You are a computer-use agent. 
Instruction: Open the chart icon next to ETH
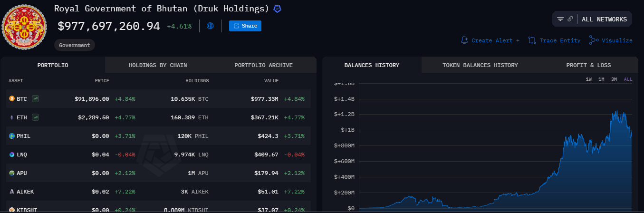pyautogui.click(x=36, y=117)
